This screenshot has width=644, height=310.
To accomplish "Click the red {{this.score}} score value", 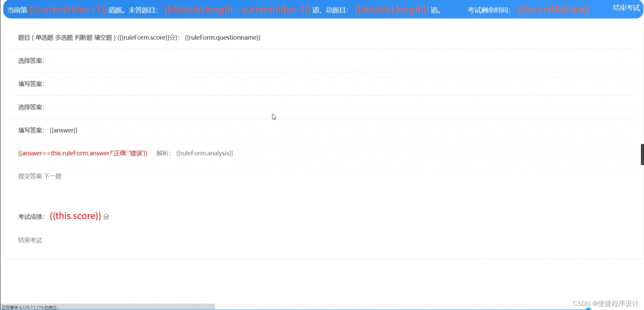I will [x=75, y=216].
